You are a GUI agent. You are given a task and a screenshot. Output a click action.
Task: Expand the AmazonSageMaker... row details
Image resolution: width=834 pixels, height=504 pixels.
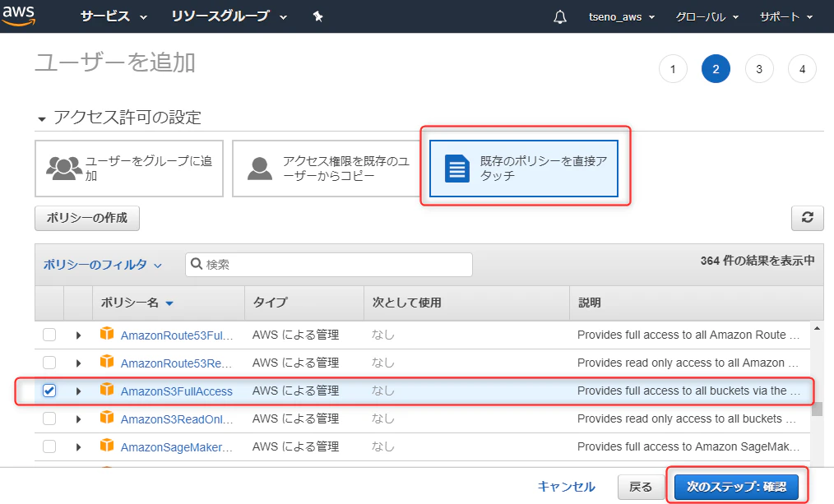click(x=78, y=447)
